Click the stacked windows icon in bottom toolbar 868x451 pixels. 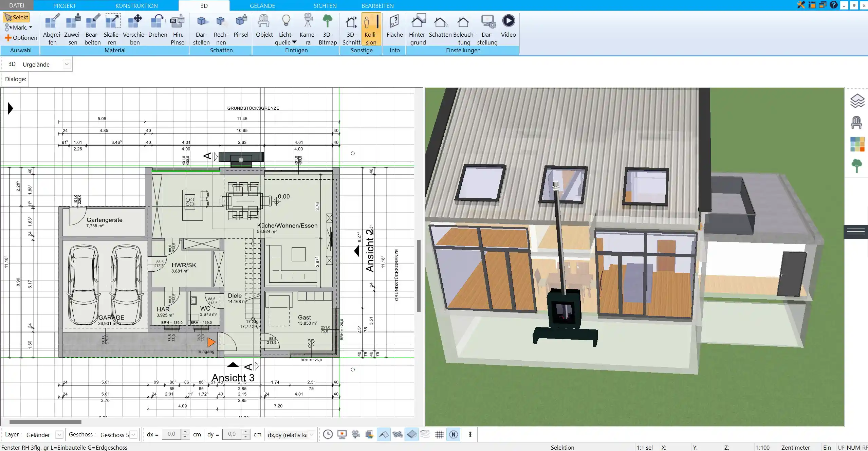tap(369, 434)
